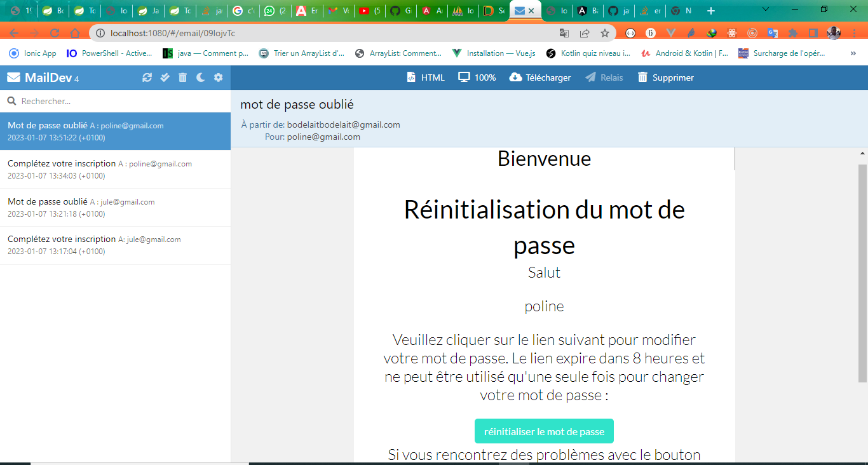Toggle dark mode with the moon icon
868x465 pixels.
(200, 77)
